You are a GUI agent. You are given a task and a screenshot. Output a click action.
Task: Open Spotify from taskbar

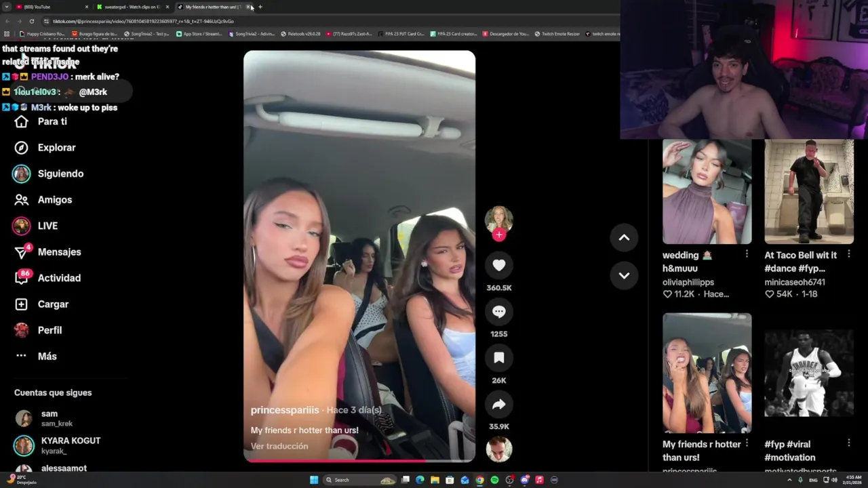tap(494, 480)
